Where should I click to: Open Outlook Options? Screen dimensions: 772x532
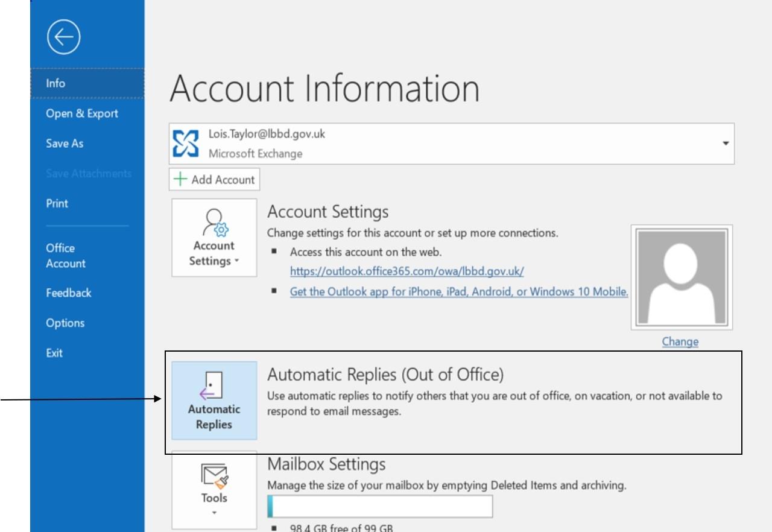(x=65, y=323)
